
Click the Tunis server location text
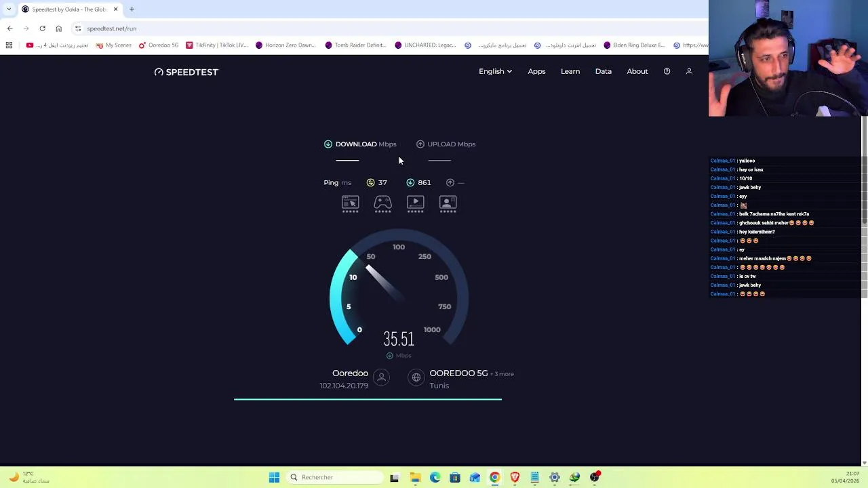439,386
